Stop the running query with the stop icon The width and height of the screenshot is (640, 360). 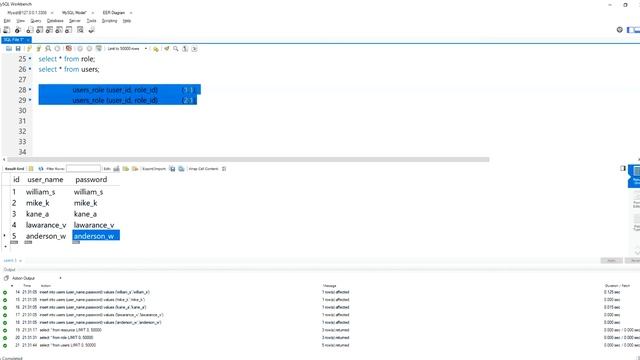pos(58,49)
